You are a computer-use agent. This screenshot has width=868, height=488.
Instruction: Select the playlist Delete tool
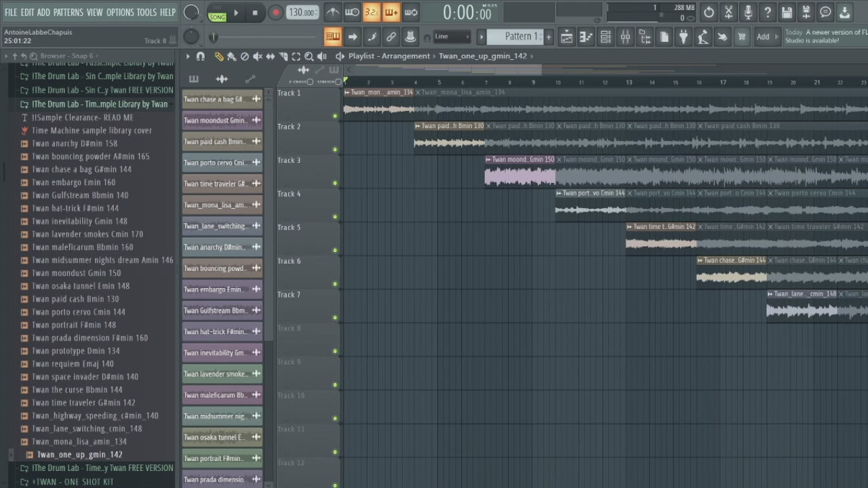(x=245, y=56)
